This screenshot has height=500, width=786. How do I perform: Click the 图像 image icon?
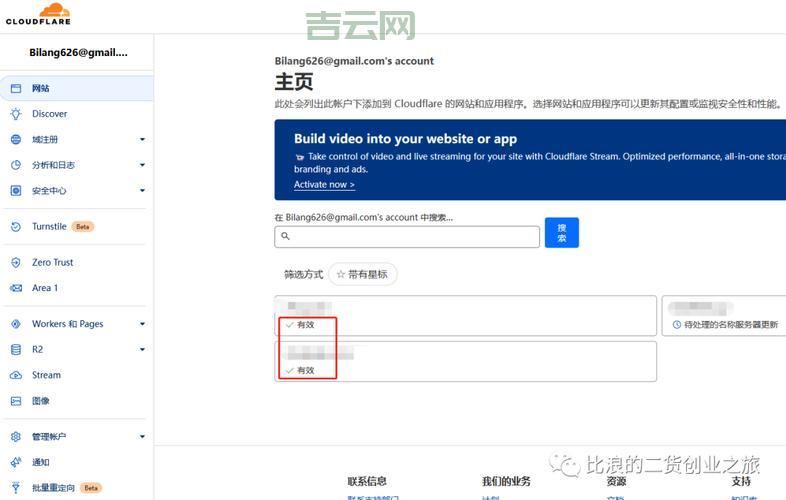pos(16,401)
